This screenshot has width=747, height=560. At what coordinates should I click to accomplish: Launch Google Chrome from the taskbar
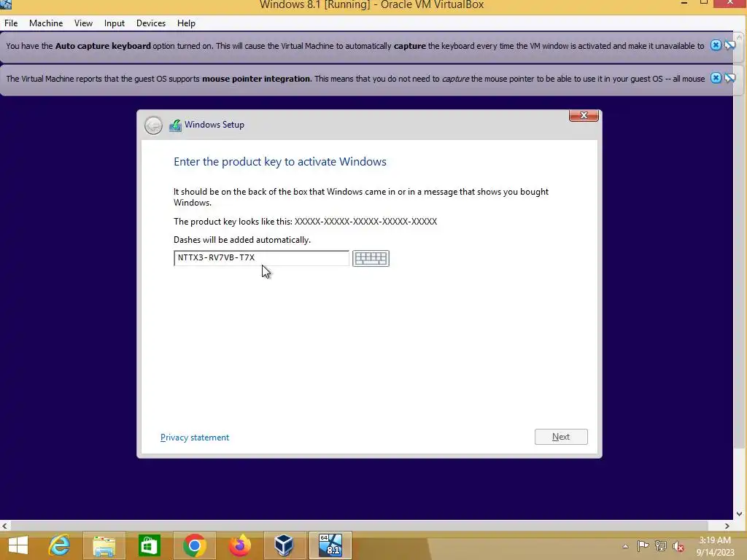(194, 545)
